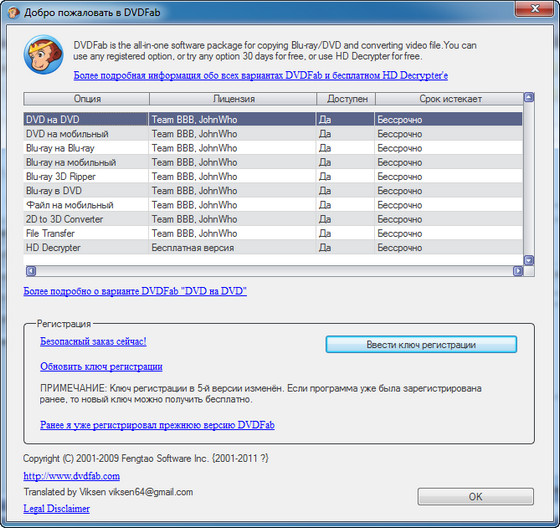The image size is (560, 528).
Task: Click the Доступен column header
Action: [x=346, y=99]
